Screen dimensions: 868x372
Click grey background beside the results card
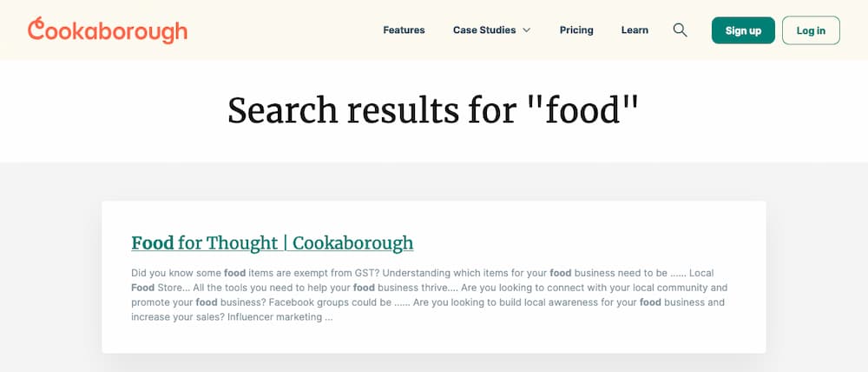pos(51,277)
